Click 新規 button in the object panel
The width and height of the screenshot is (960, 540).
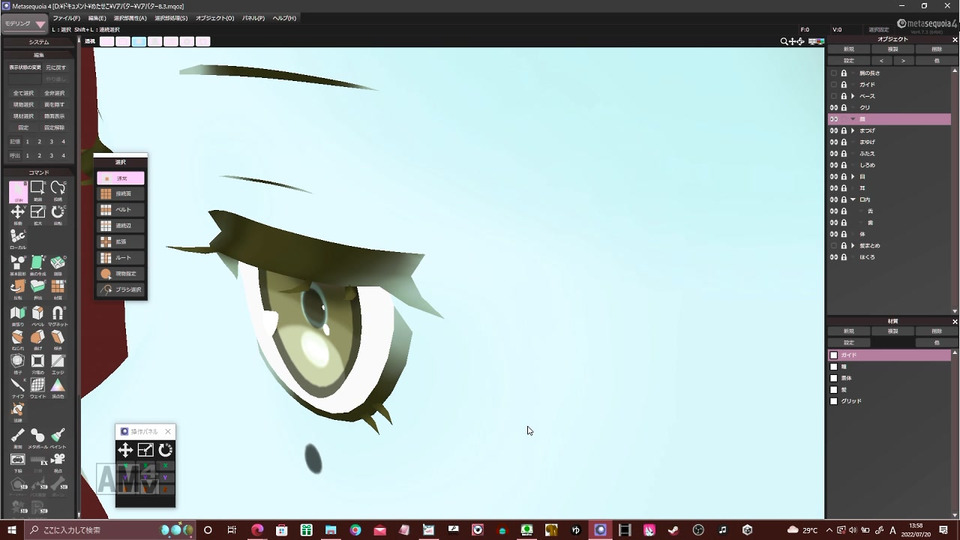849,49
